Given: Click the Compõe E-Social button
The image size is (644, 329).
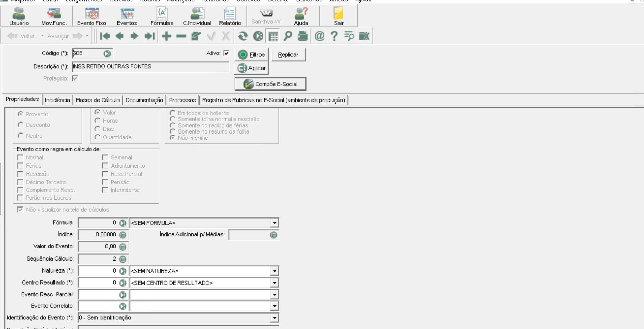Looking at the screenshot, I should 270,84.
